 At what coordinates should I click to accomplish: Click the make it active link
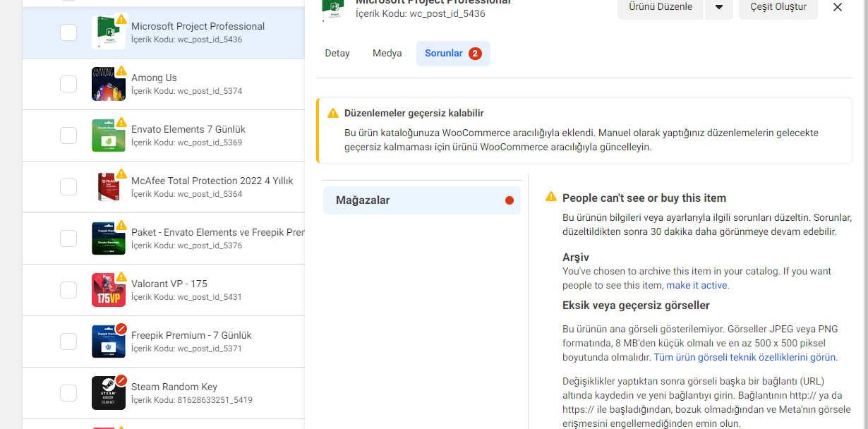[697, 285]
